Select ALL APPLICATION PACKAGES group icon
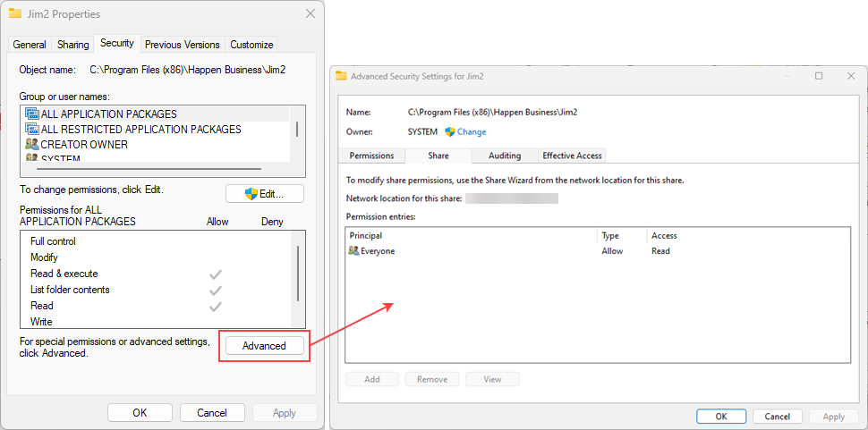Screen dimensions: 868x430 click(32, 114)
